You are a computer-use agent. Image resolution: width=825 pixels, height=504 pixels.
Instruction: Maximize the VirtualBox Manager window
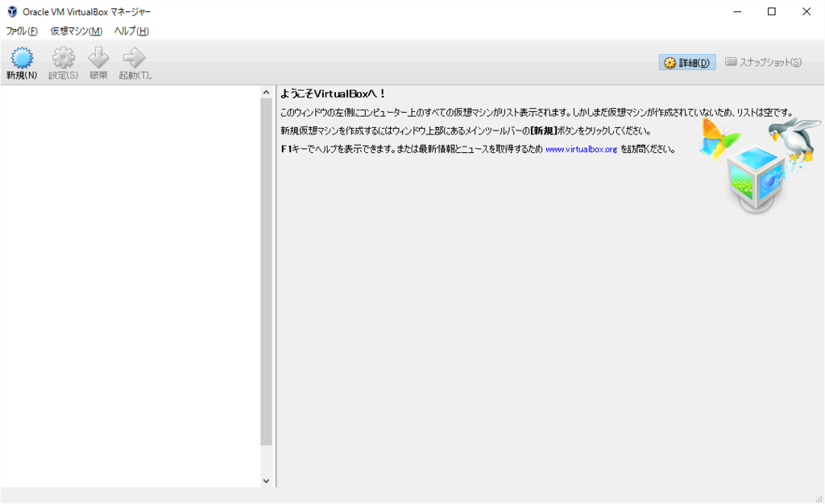(x=771, y=11)
